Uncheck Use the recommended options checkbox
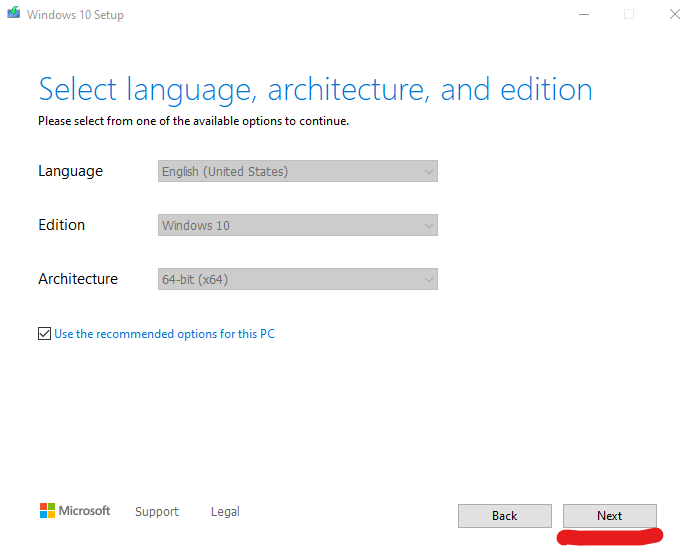Viewport: 696px width, 550px height. point(44,333)
